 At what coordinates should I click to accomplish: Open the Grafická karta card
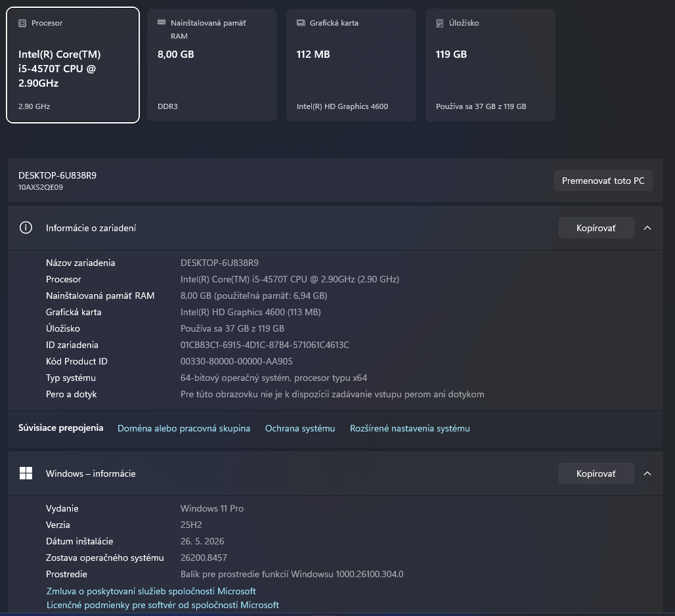(351, 65)
